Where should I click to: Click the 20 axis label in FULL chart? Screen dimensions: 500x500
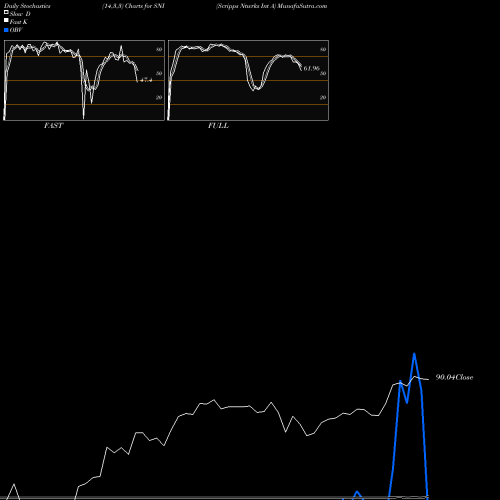click(x=323, y=97)
